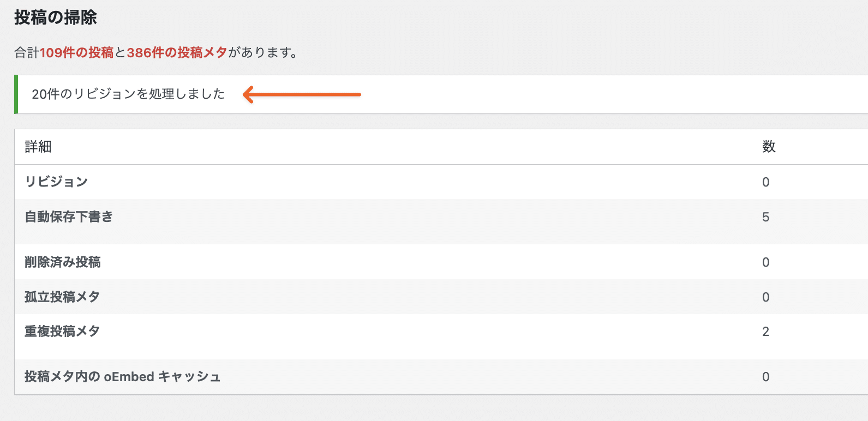This screenshot has height=421, width=868.
Task: Select the 重複投稿メタ row label
Action: click(62, 331)
